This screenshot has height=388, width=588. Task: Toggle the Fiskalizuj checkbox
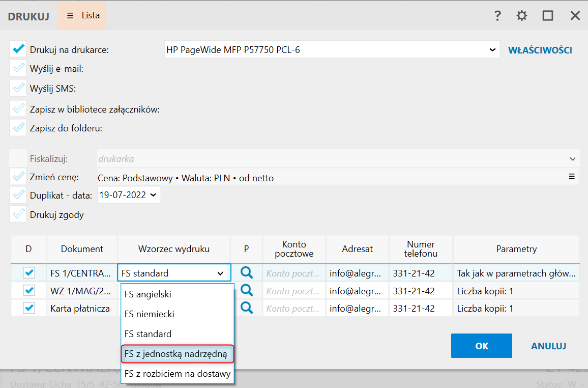click(18, 158)
